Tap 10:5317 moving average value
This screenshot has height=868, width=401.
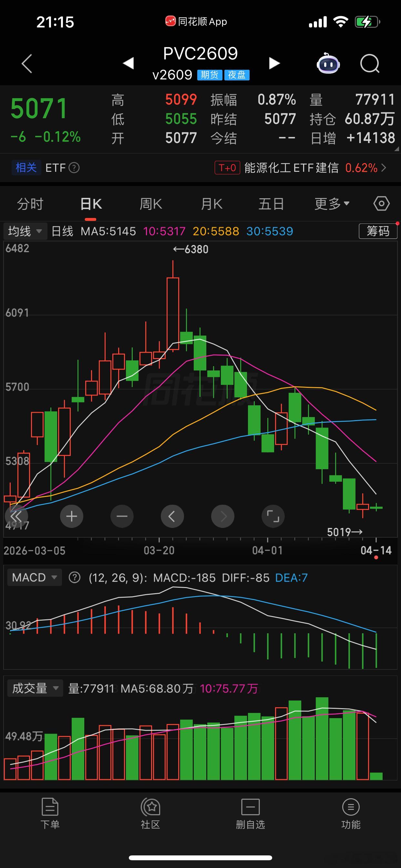(164, 231)
